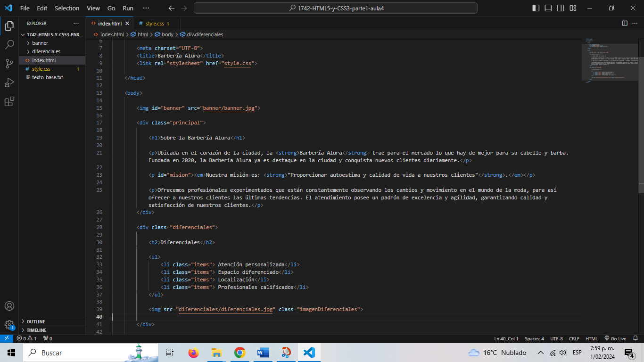Viewport: 644px width, 362px height.
Task: Open Explorer views and more actions ellipsis
Action: coord(76,23)
